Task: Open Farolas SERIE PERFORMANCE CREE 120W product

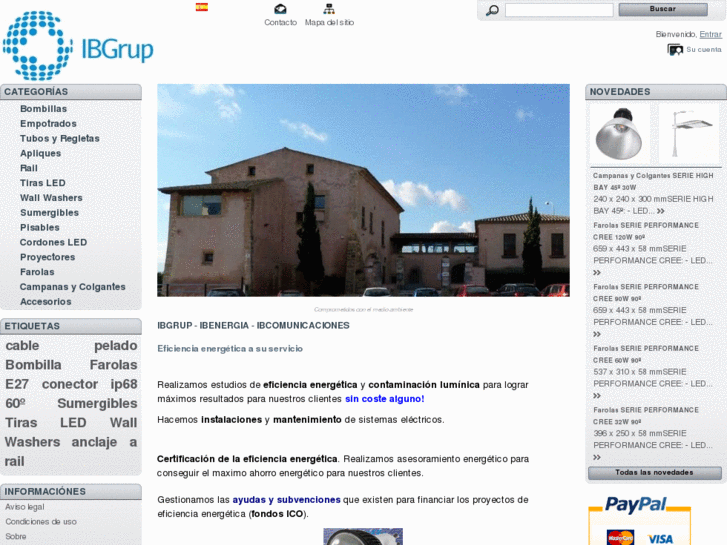Action: click(x=646, y=231)
